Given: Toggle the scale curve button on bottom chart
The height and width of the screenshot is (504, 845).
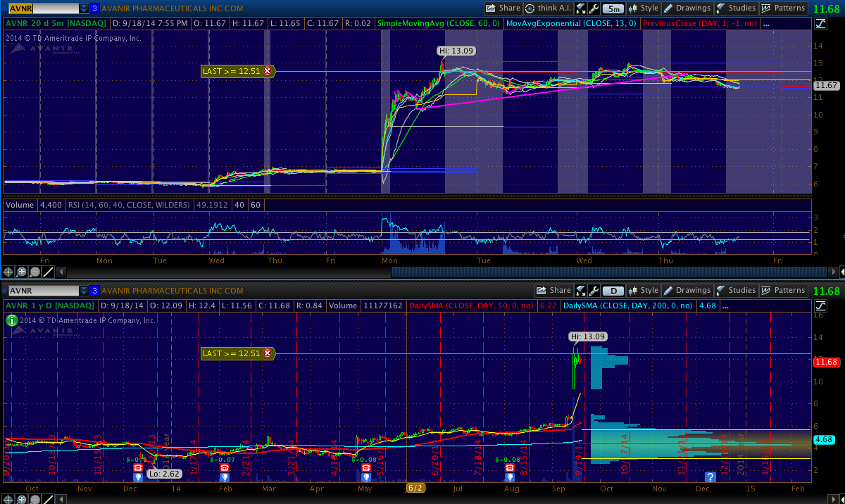Looking at the screenshot, I should (x=820, y=305).
